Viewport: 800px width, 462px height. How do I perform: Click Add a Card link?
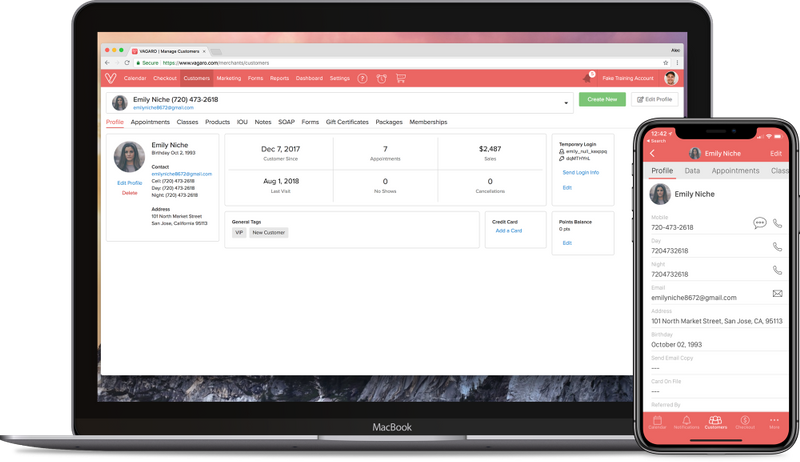point(509,230)
